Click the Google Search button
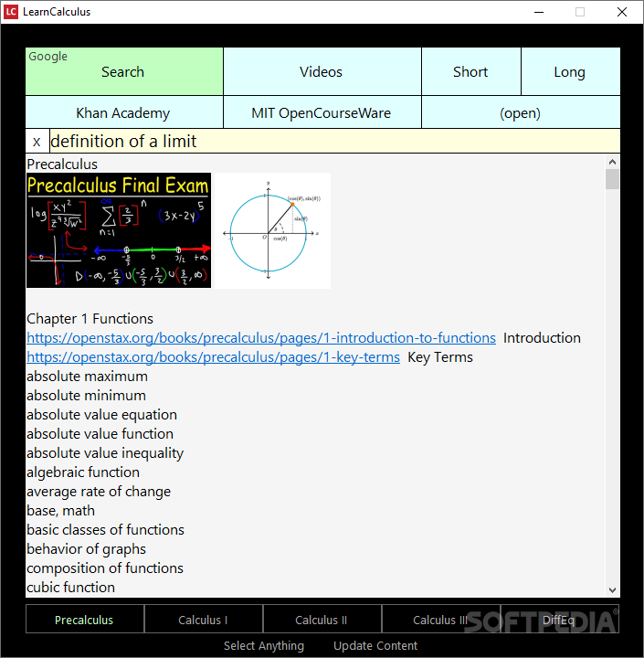644x658 pixels. 124,71
